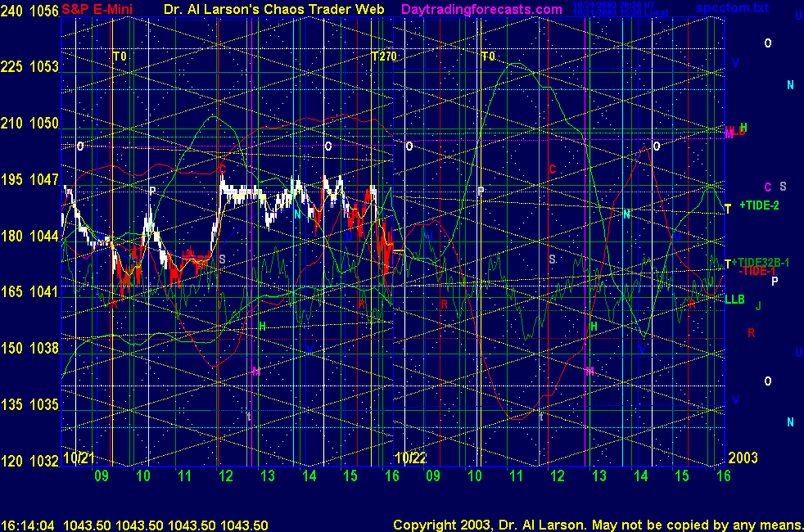Click the copyright notice at the bottom
804x532 pixels.
tap(598, 525)
